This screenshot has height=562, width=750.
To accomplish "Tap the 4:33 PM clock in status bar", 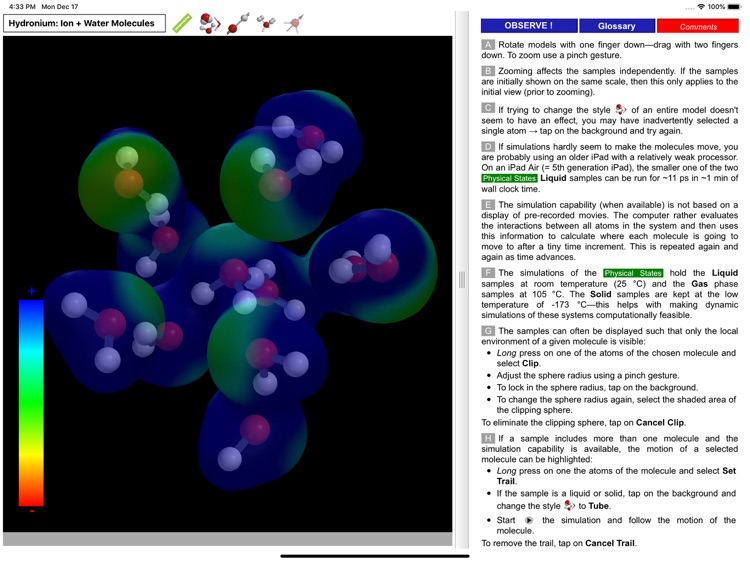I will pyautogui.click(x=22, y=7).
